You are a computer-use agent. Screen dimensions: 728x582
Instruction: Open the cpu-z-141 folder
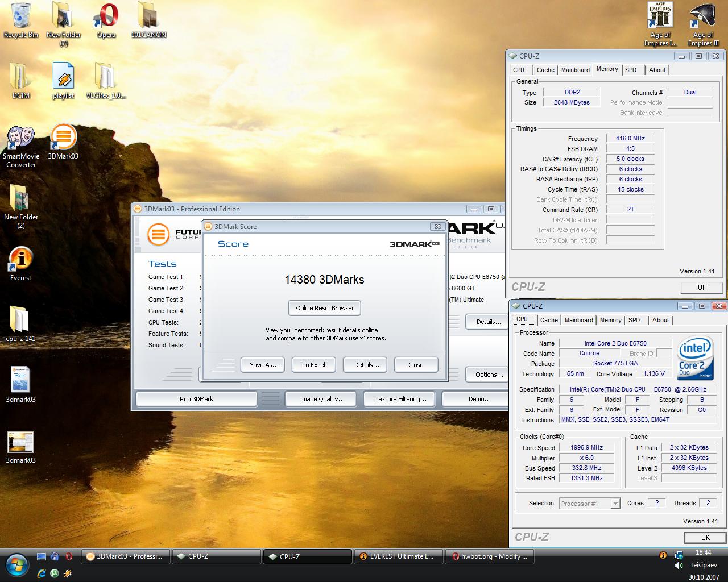20,325
